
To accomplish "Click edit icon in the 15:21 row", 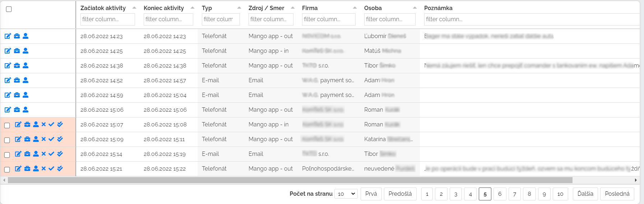I will coord(18,168).
